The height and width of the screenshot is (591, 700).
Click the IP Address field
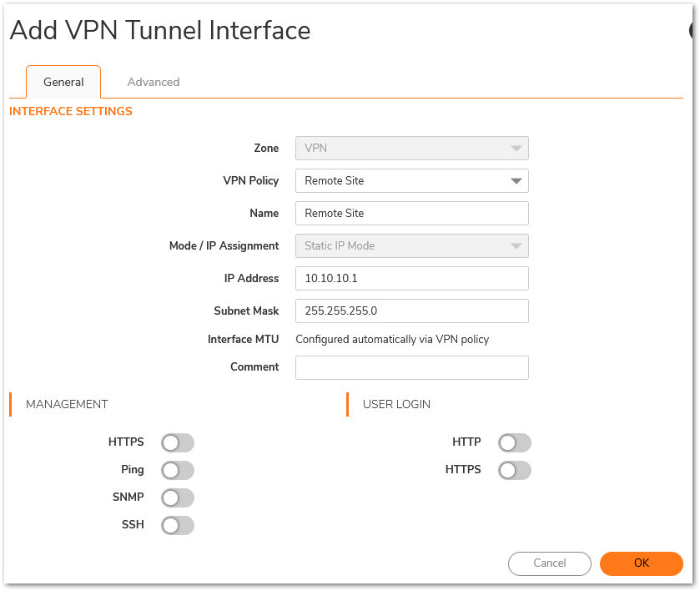411,278
